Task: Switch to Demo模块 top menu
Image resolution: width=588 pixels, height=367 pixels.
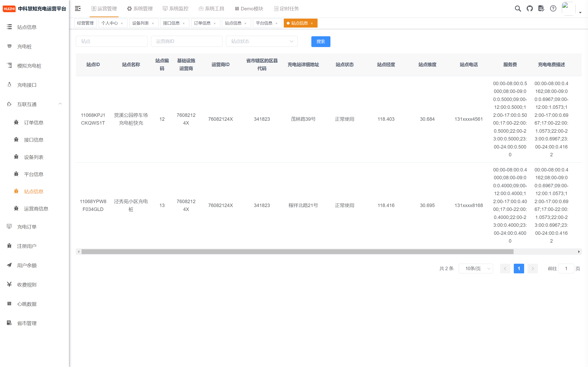Action: point(249,8)
